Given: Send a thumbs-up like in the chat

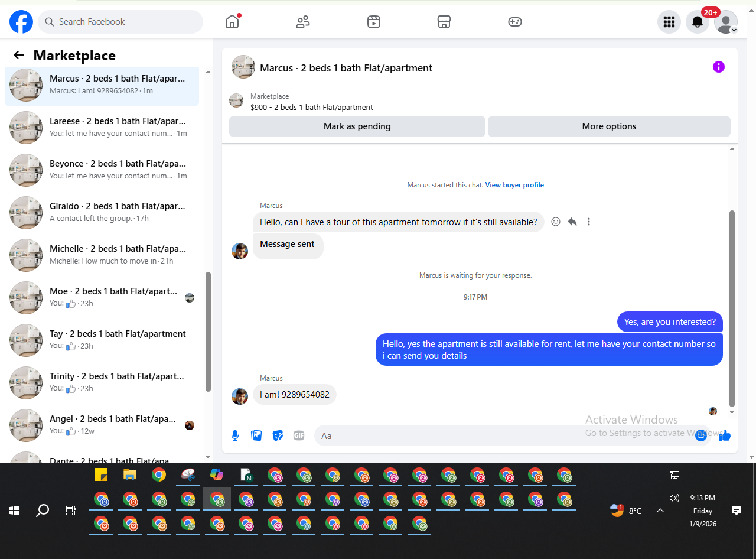Looking at the screenshot, I should [x=725, y=435].
